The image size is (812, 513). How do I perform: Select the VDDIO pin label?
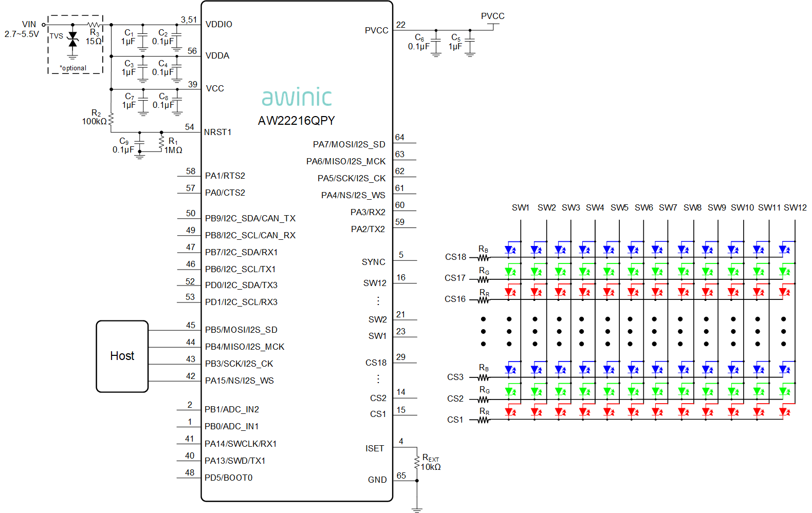[219, 24]
